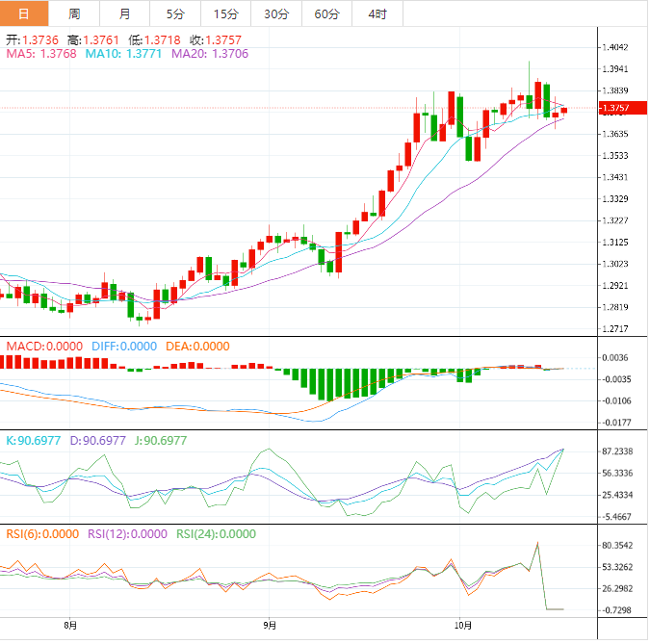The height and width of the screenshot is (644, 650).
Task: Open the 30分 interval tab
Action: (275, 13)
